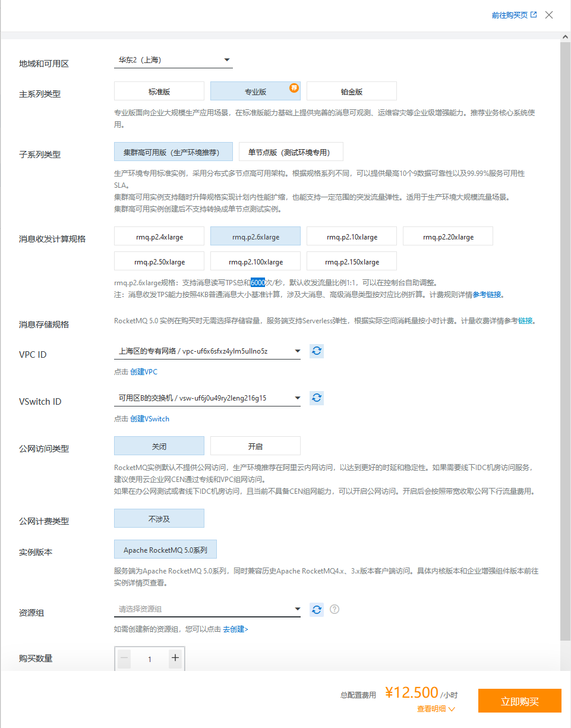Decrease purchase quantity with minus button
The image size is (571, 728).
[124, 658]
